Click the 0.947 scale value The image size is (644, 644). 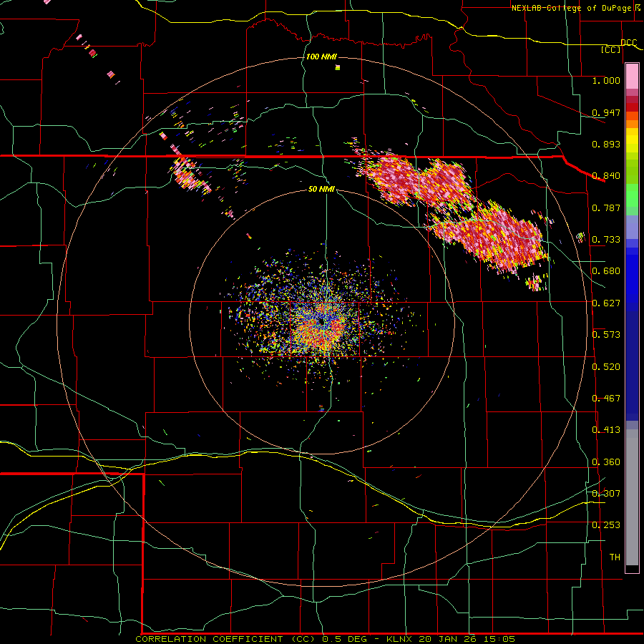point(606,112)
